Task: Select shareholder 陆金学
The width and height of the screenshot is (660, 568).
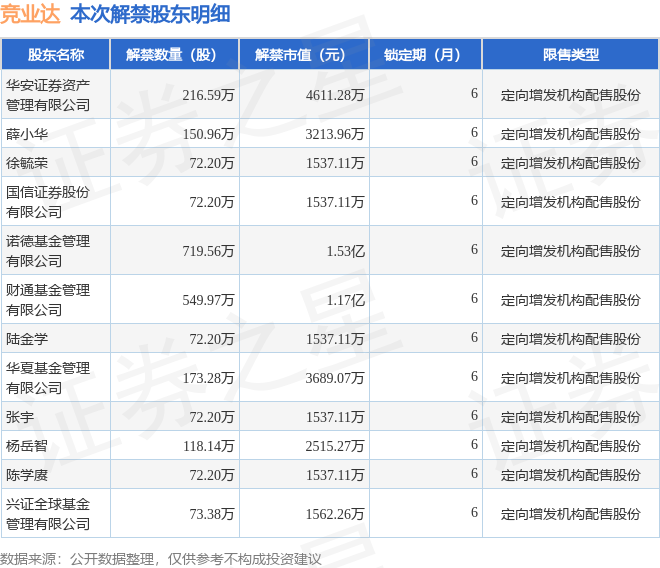Action: tap(27, 339)
